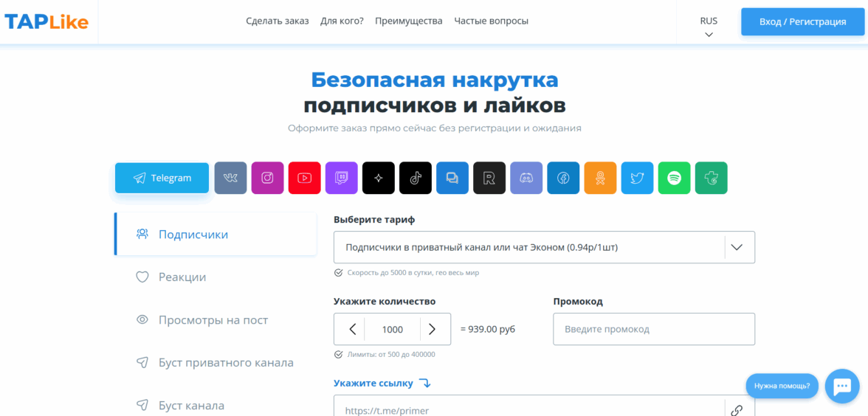The width and height of the screenshot is (868, 416).
Task: Open the RUS language dropdown
Action: 709,27
